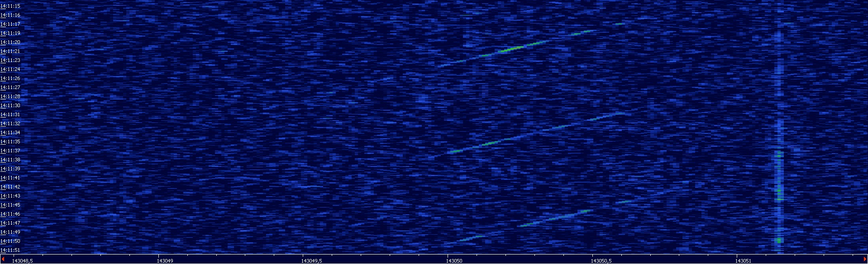Click the 14:11:23 timestamp
Viewport: 868px width, 264px height.
(x=10, y=60)
